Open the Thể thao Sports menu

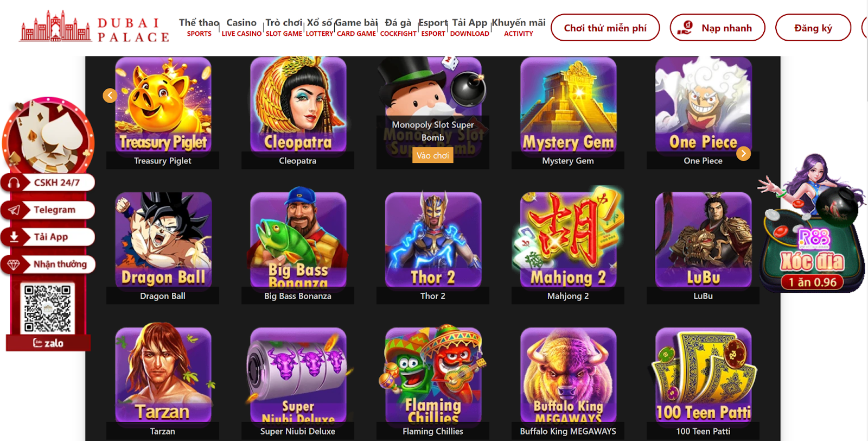(199, 27)
